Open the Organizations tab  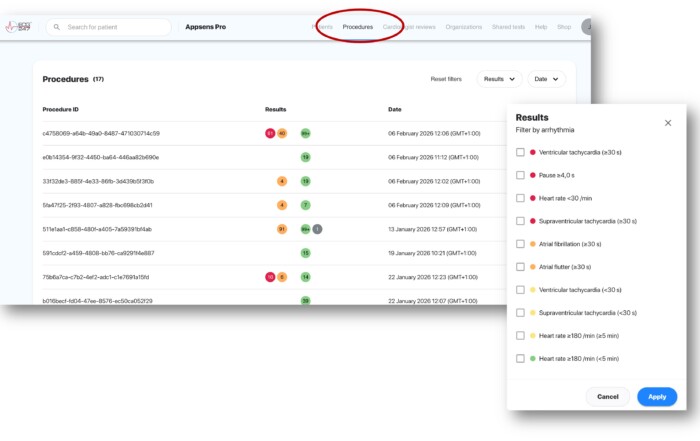click(464, 27)
